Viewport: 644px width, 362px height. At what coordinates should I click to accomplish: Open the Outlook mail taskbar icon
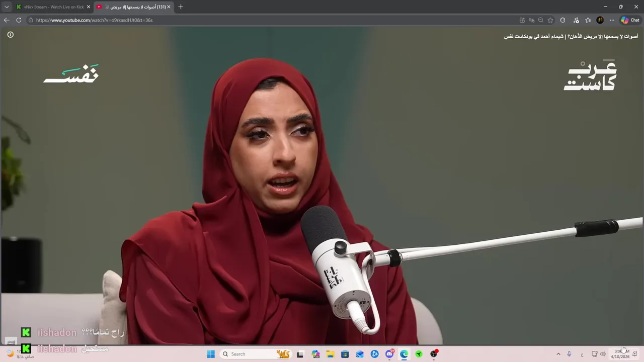(360, 354)
